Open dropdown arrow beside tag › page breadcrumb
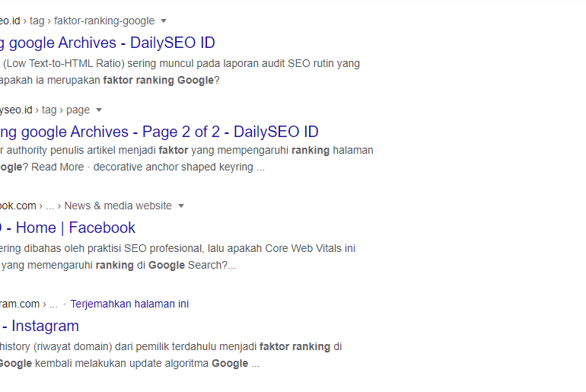Screen dimensions: 586x392 (x=99, y=110)
